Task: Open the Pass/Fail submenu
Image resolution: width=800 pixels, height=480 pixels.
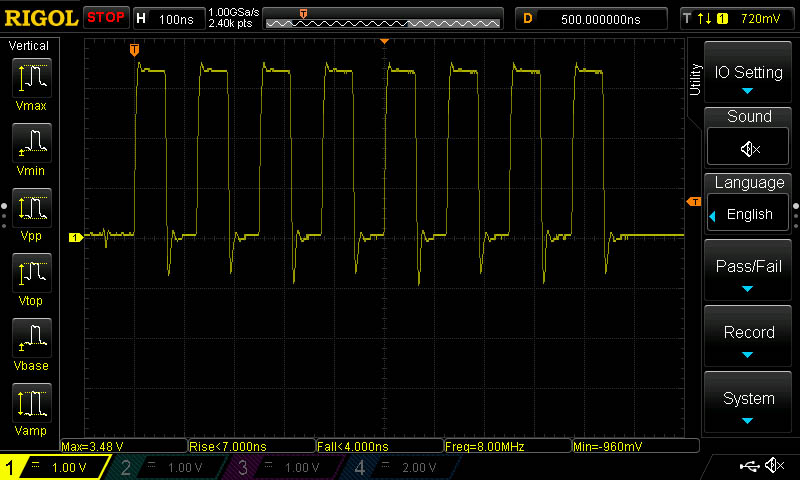Action: [x=748, y=270]
